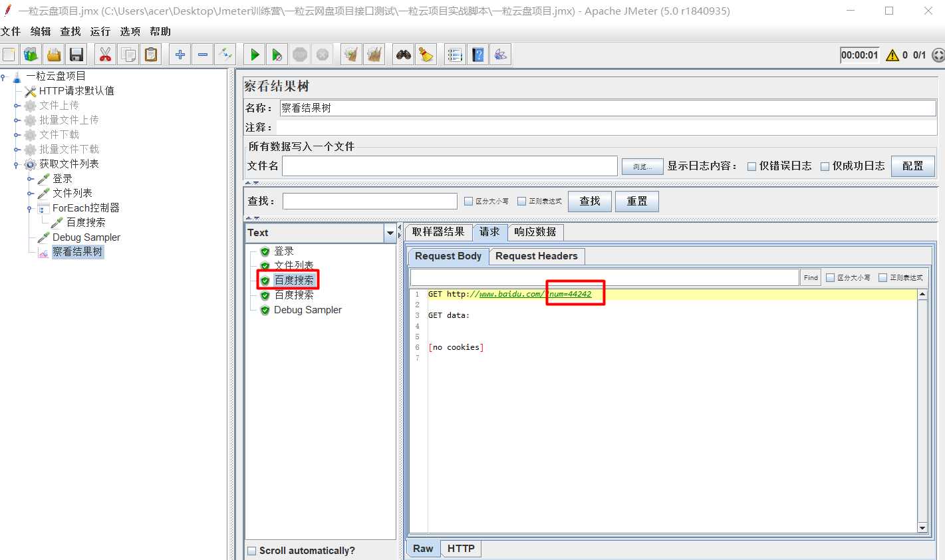Select HTTP请求默认值 in test plan tree

(x=76, y=91)
